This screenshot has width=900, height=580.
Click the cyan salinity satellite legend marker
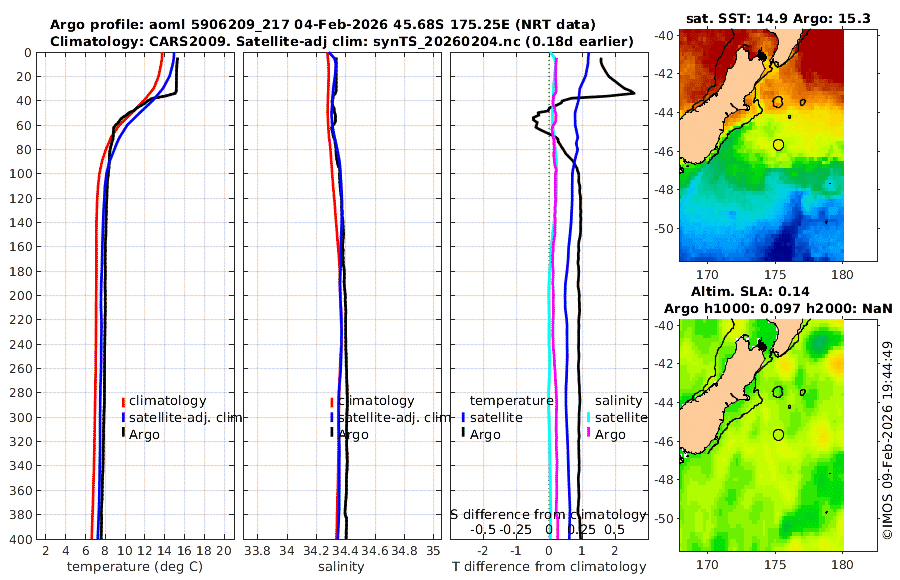point(589,417)
